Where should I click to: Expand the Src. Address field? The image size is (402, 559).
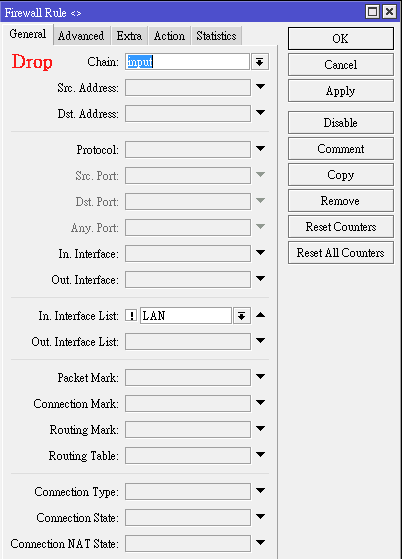point(261,87)
